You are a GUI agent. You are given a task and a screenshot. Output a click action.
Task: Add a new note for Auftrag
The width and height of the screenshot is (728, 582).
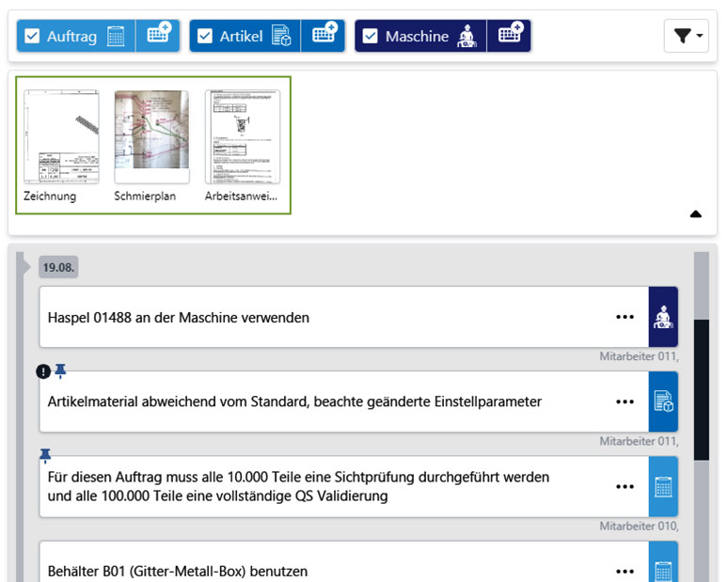tap(158, 36)
